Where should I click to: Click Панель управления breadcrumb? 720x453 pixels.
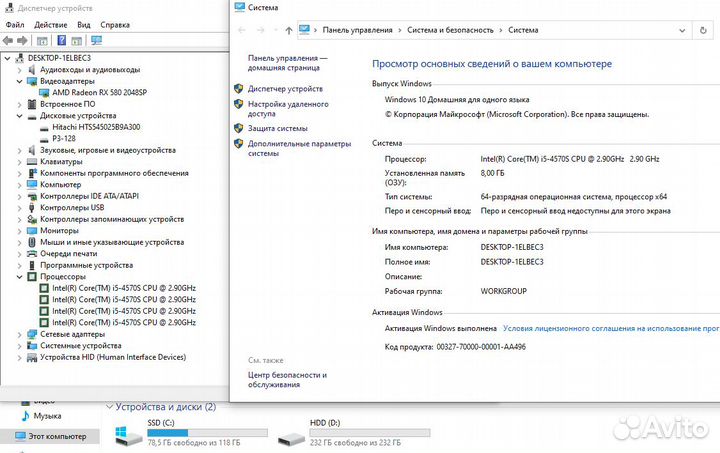357,30
